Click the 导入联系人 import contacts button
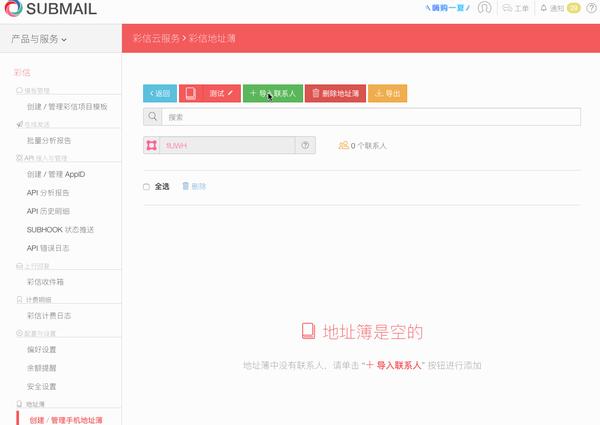The image size is (600, 425). (273, 93)
